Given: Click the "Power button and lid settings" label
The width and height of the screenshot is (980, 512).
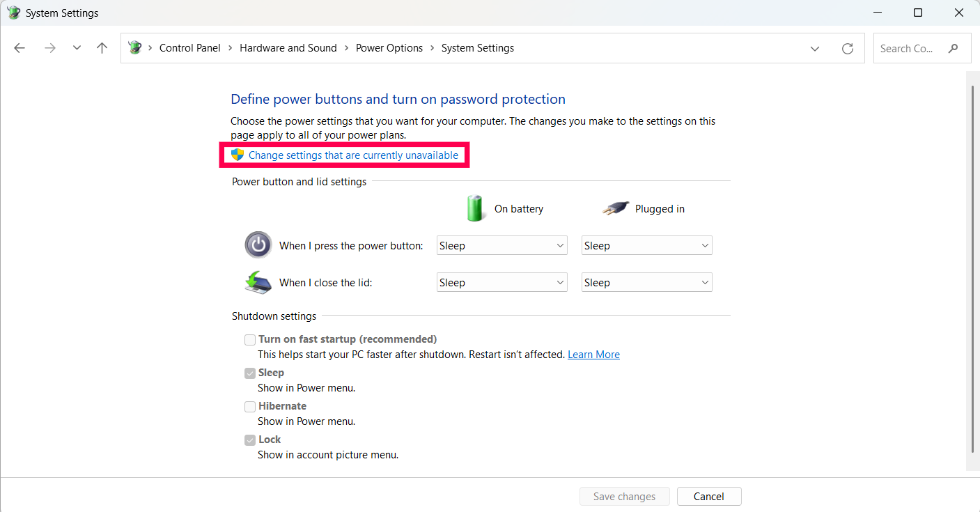Looking at the screenshot, I should tap(299, 182).
